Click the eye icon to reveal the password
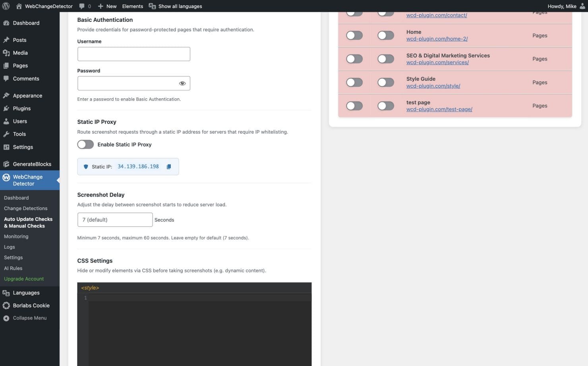This screenshot has width=588, height=366. tap(182, 83)
